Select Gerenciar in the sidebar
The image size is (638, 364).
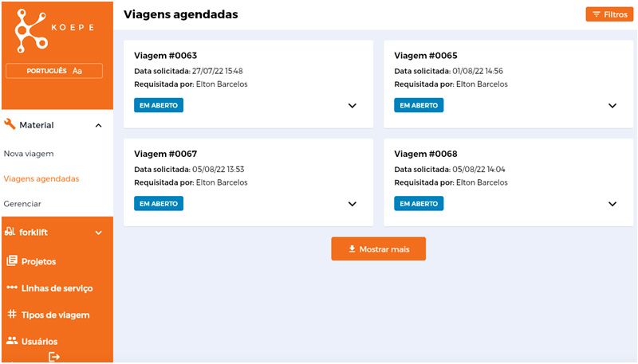(x=22, y=204)
